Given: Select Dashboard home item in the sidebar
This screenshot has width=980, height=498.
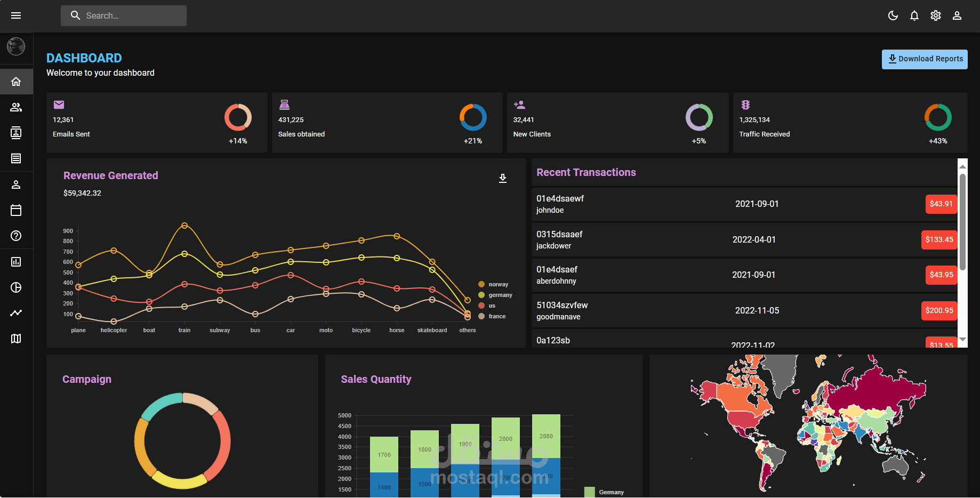Looking at the screenshot, I should (16, 81).
